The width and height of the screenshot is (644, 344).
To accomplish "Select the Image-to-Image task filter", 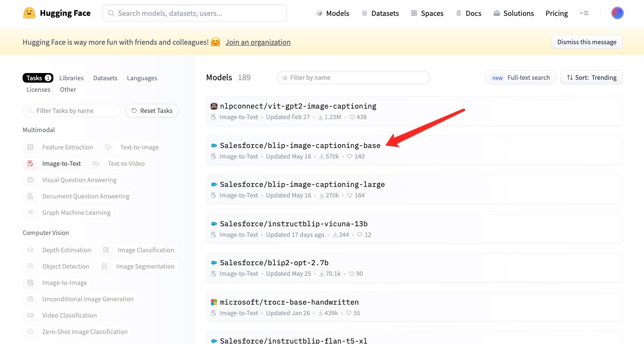I will (x=57, y=283).
